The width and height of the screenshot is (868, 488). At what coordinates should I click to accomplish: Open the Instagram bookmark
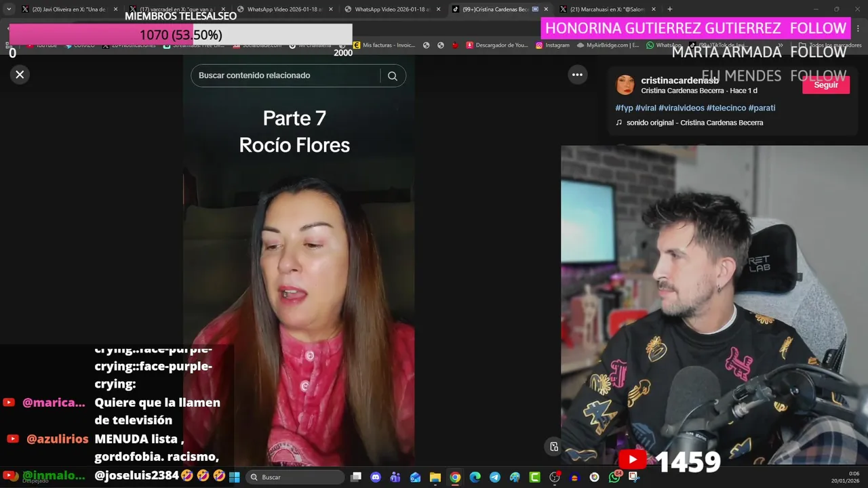(x=553, y=45)
